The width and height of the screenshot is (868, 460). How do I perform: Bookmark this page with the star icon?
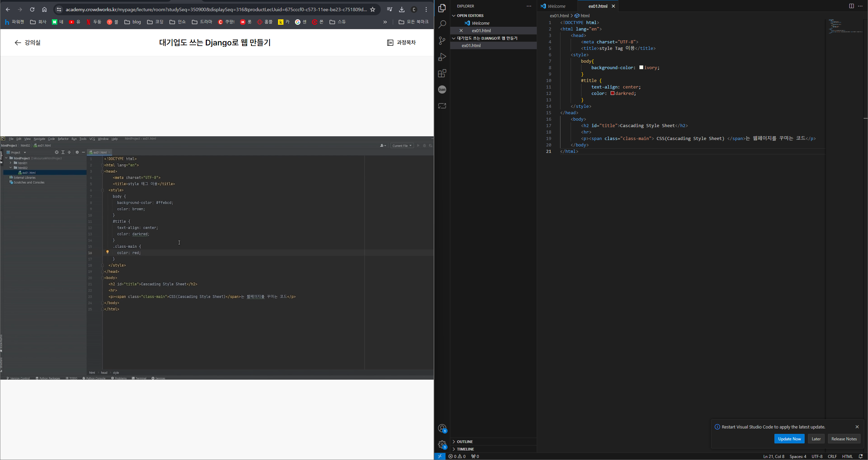pyautogui.click(x=373, y=9)
